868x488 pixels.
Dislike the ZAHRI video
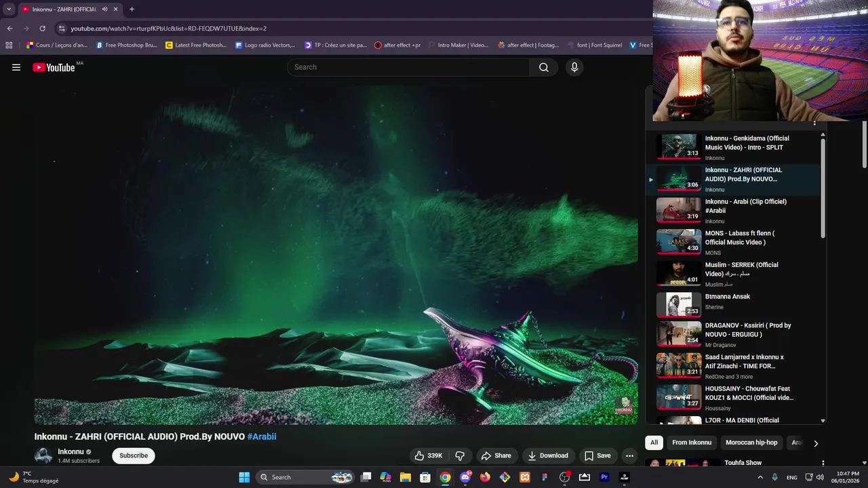pyautogui.click(x=460, y=455)
